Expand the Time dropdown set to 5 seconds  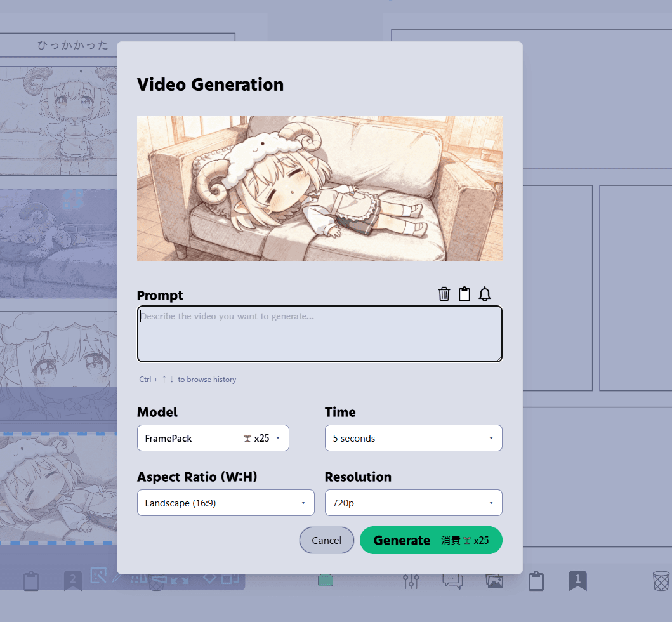click(413, 438)
